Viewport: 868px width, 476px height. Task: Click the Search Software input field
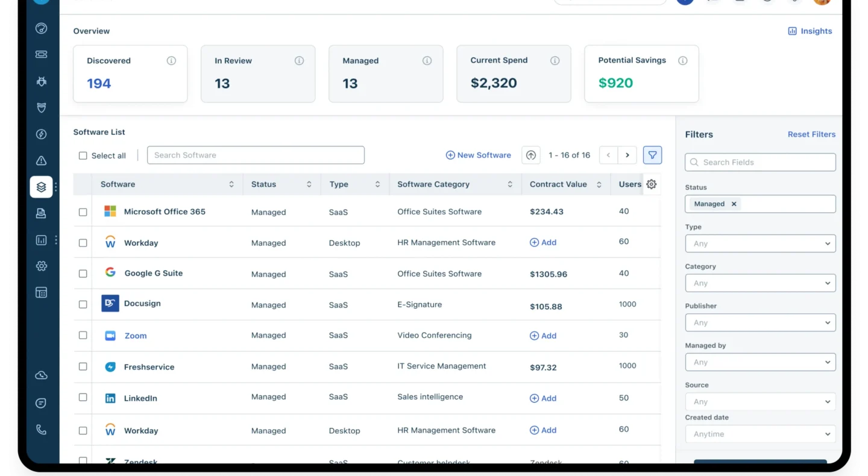(x=256, y=155)
